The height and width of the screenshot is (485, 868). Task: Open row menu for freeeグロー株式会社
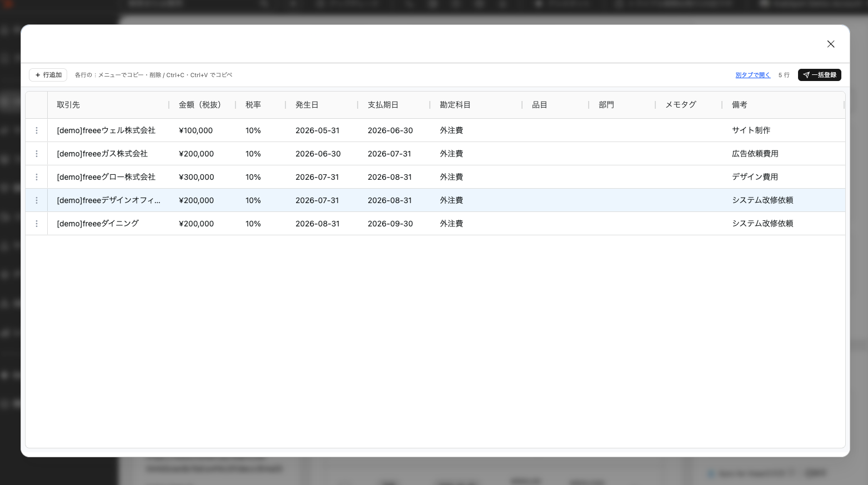37,177
